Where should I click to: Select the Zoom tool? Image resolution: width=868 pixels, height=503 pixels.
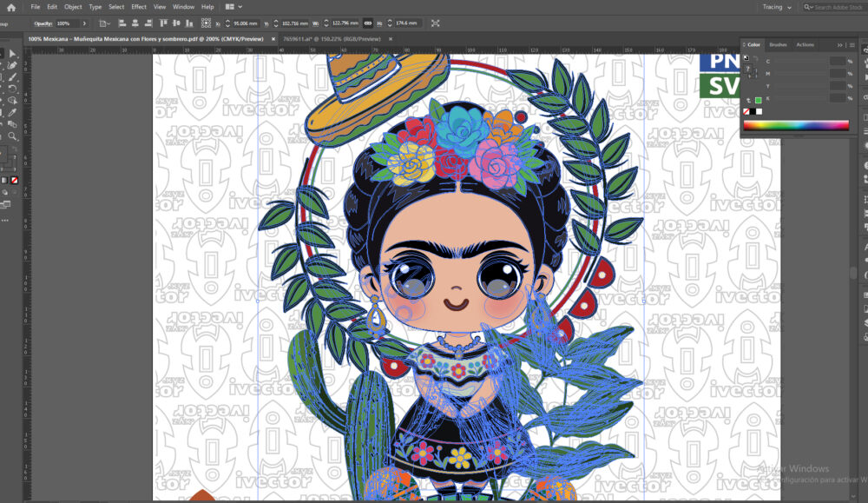pyautogui.click(x=12, y=136)
